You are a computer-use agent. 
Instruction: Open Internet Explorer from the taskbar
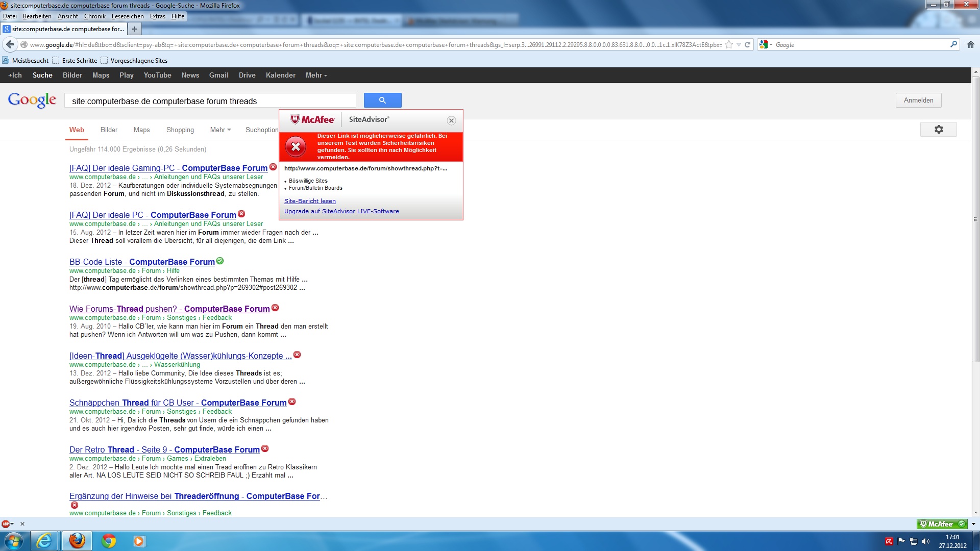pos(44,540)
